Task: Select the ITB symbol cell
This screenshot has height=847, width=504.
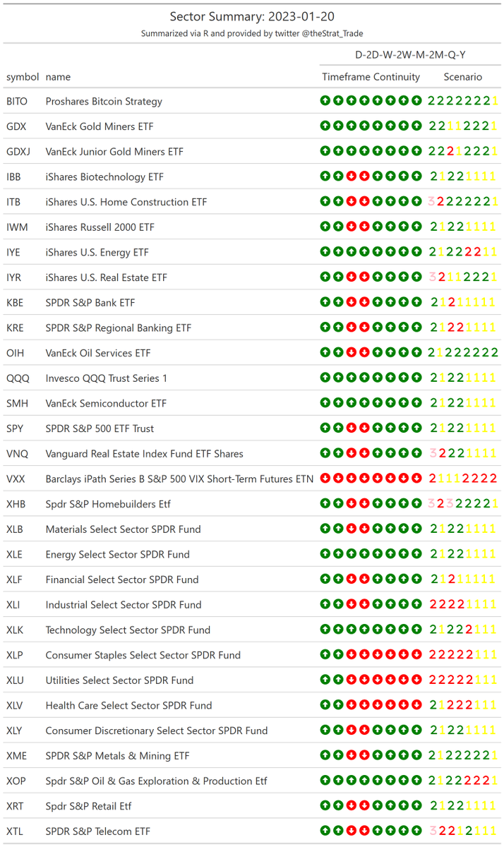Action: tap(13, 202)
